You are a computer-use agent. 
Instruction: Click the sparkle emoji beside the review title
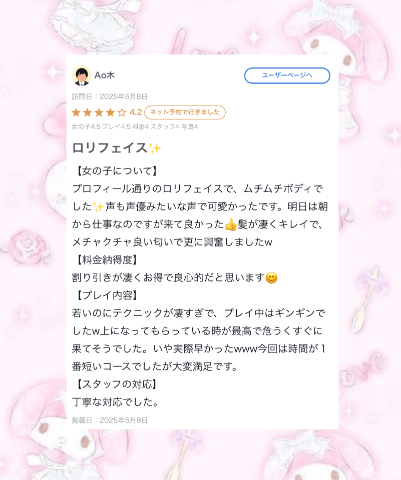[155, 148]
